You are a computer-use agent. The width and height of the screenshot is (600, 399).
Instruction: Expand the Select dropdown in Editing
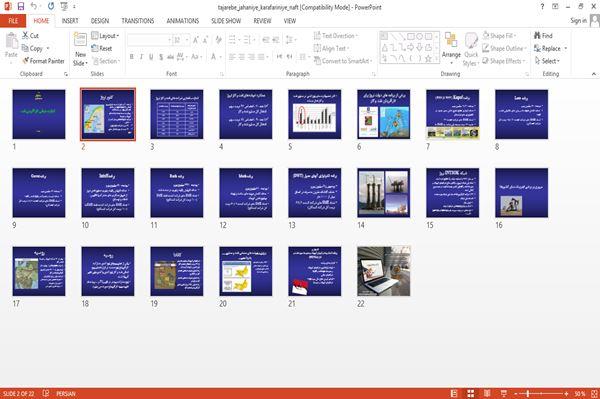(x=547, y=61)
